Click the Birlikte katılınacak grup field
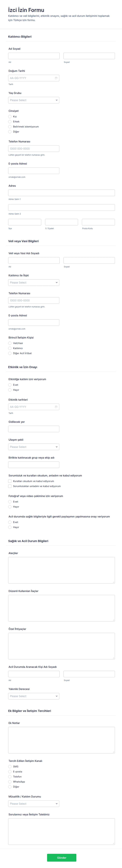 pyautogui.click(x=34, y=465)
